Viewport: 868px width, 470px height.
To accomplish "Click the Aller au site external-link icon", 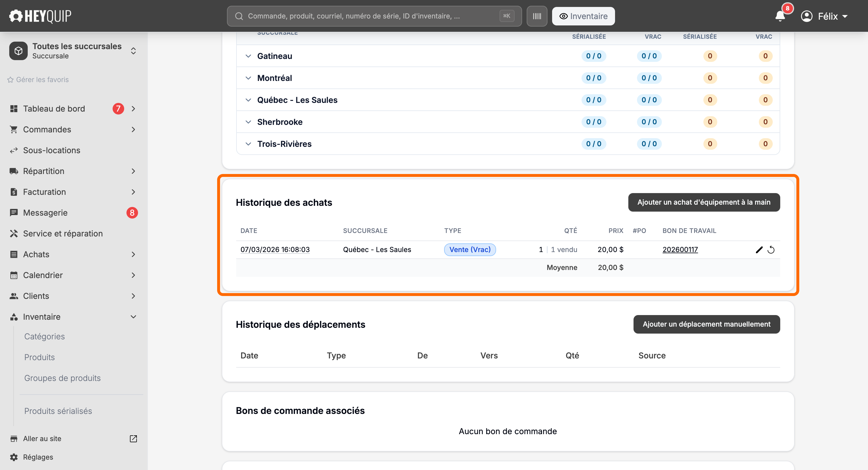I will 133,438.
